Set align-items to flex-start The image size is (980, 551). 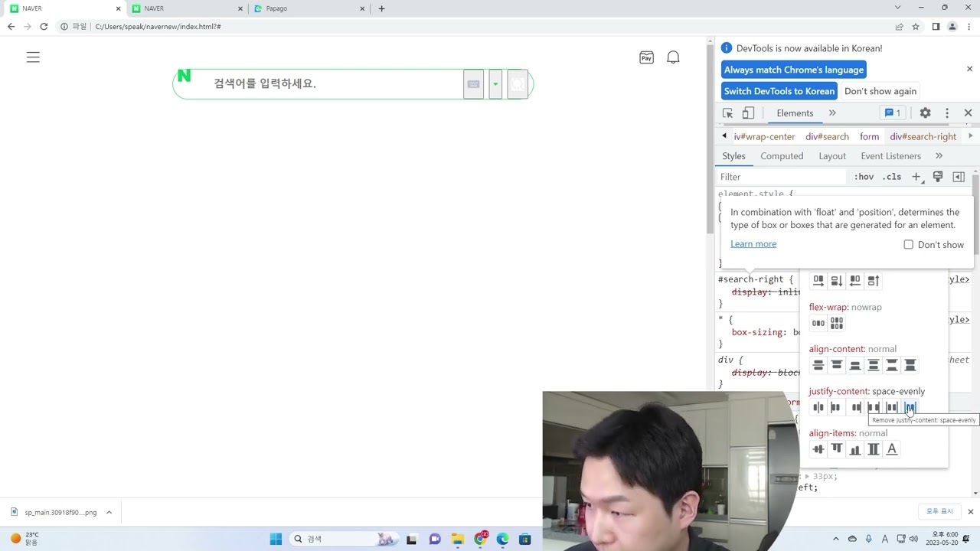837,449
